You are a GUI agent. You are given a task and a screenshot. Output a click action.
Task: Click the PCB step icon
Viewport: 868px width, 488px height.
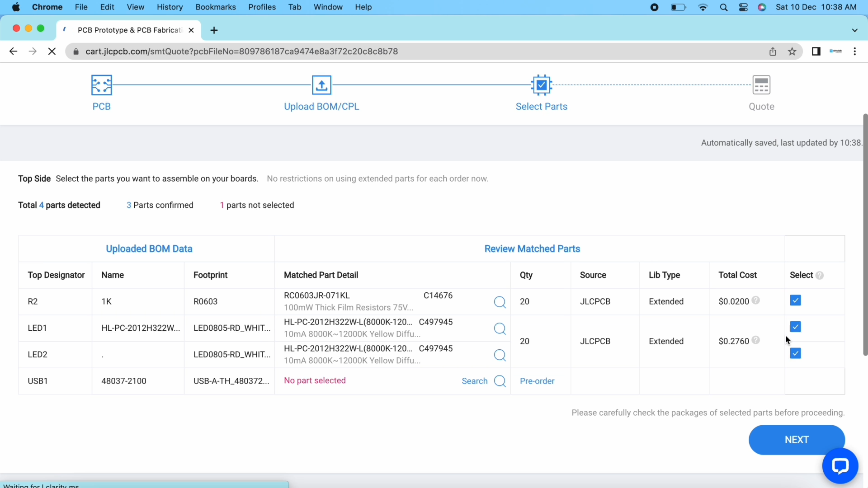pyautogui.click(x=101, y=85)
